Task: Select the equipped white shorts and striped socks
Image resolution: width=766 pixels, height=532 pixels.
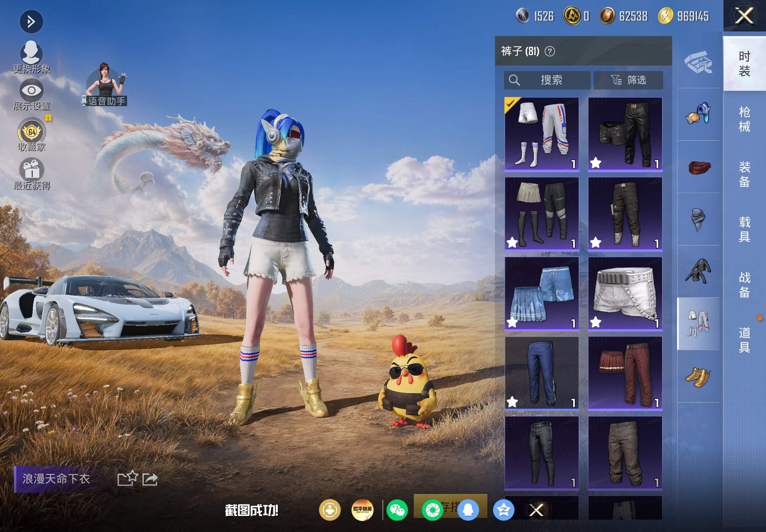Action: 542,134
